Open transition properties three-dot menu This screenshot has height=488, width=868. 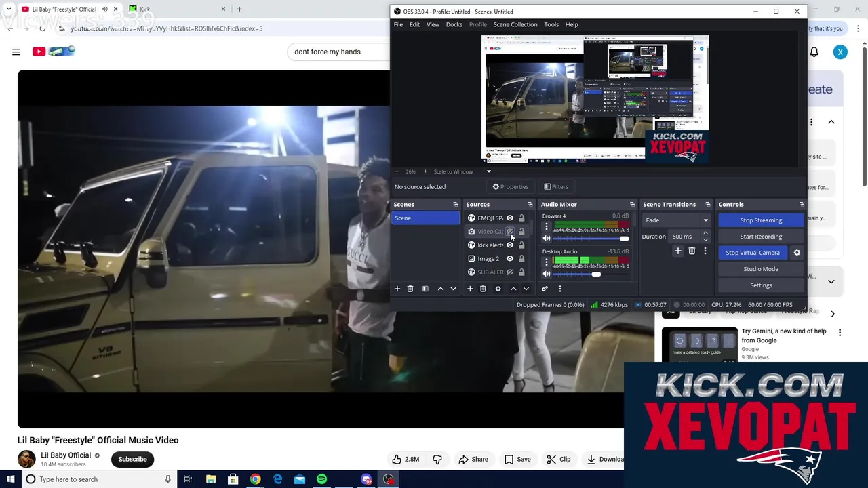point(705,251)
